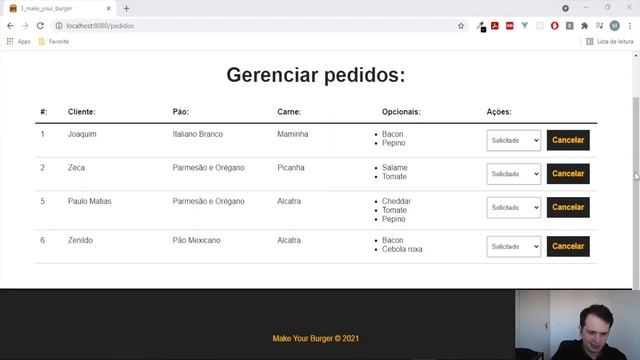Screen dimensions: 640x360
Task: Close the make_your_burger tab
Action: (x=109, y=8)
